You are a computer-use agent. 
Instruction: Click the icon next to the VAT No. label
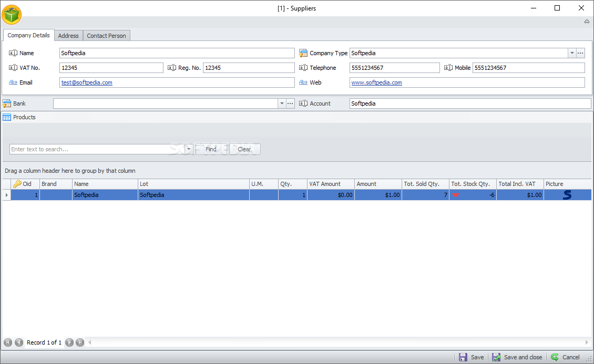coord(13,68)
